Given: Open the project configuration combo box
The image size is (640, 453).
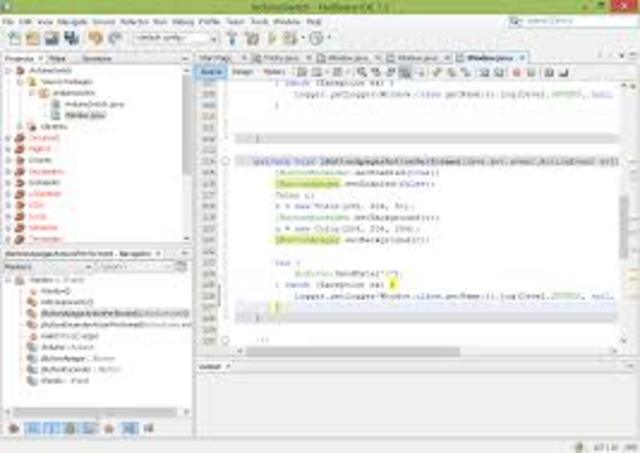Looking at the screenshot, I should click(176, 38).
